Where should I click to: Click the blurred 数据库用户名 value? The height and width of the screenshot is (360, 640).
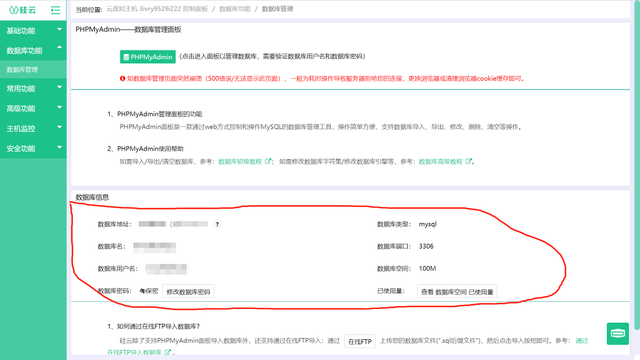[x=167, y=269]
